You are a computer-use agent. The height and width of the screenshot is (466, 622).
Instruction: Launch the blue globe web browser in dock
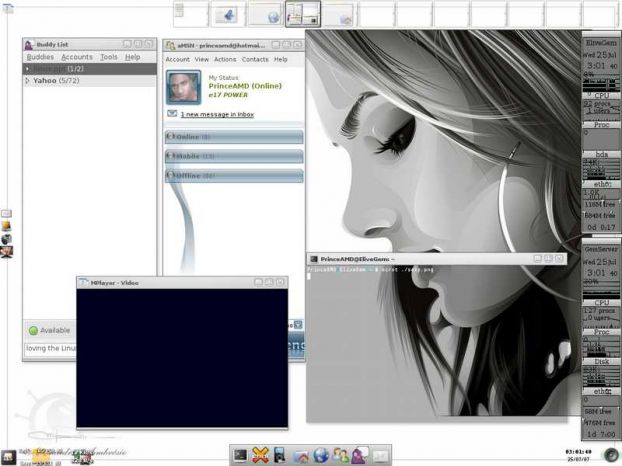[321, 456]
